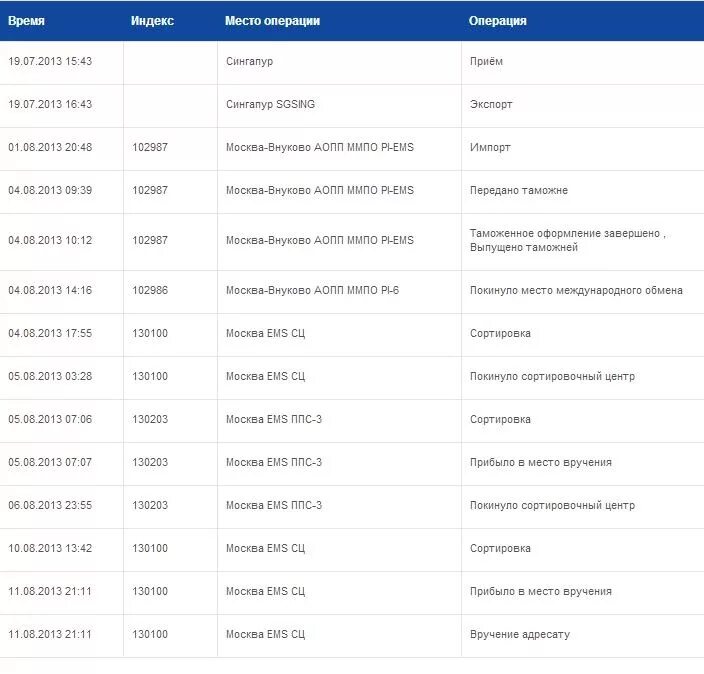This screenshot has width=704, height=674.
Task: Click Покинуло сортировочный центр in 06.08.2013 row
Action: click(x=552, y=506)
